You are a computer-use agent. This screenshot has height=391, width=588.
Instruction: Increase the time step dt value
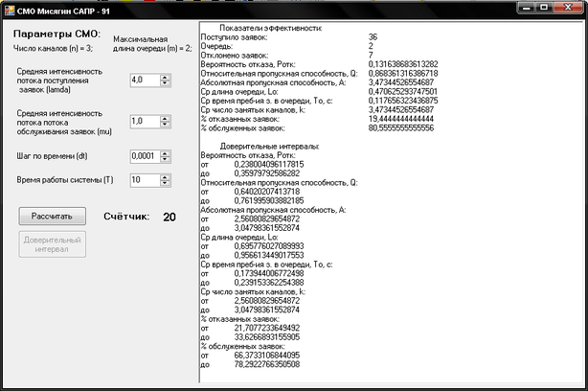coord(165,153)
